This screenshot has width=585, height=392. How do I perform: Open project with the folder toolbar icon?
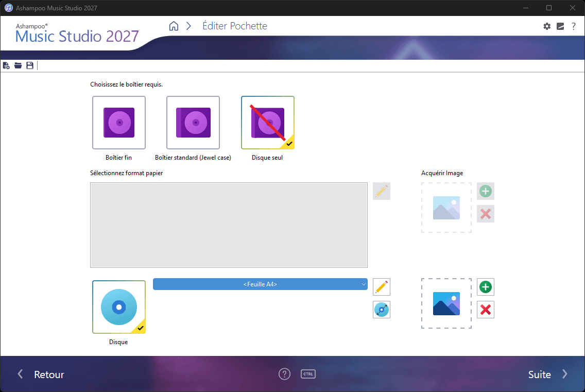point(18,66)
